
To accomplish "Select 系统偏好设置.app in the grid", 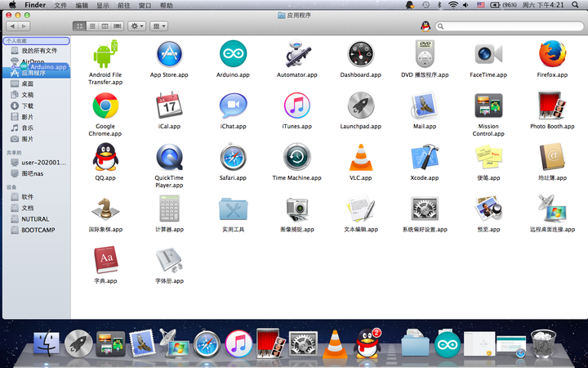I will point(425,209).
